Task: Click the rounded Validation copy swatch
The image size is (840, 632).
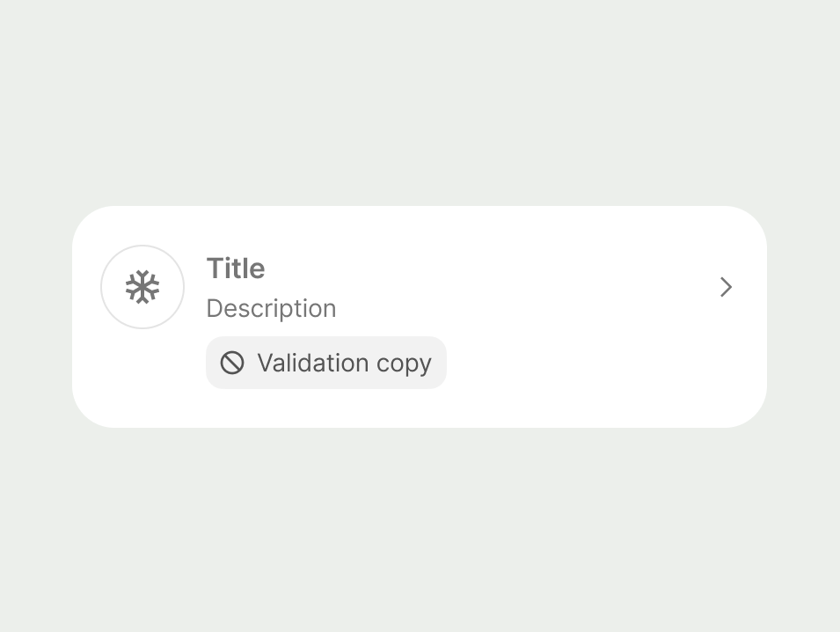Action: (326, 363)
